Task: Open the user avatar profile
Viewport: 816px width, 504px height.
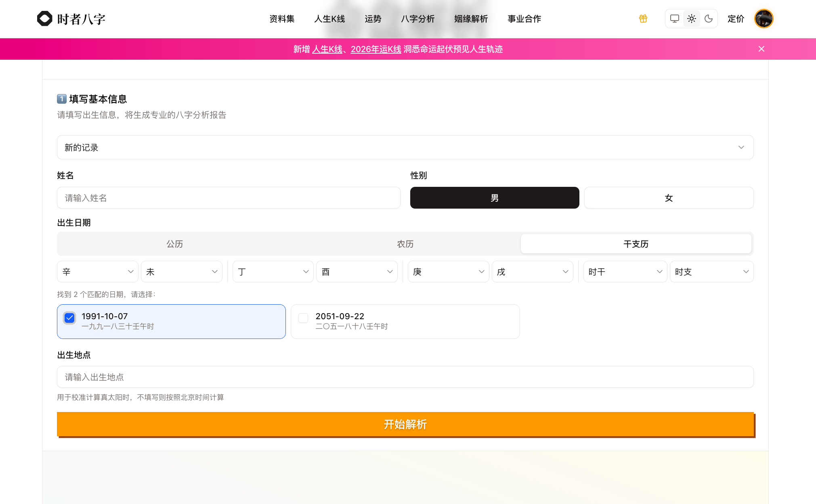Action: pyautogui.click(x=764, y=19)
